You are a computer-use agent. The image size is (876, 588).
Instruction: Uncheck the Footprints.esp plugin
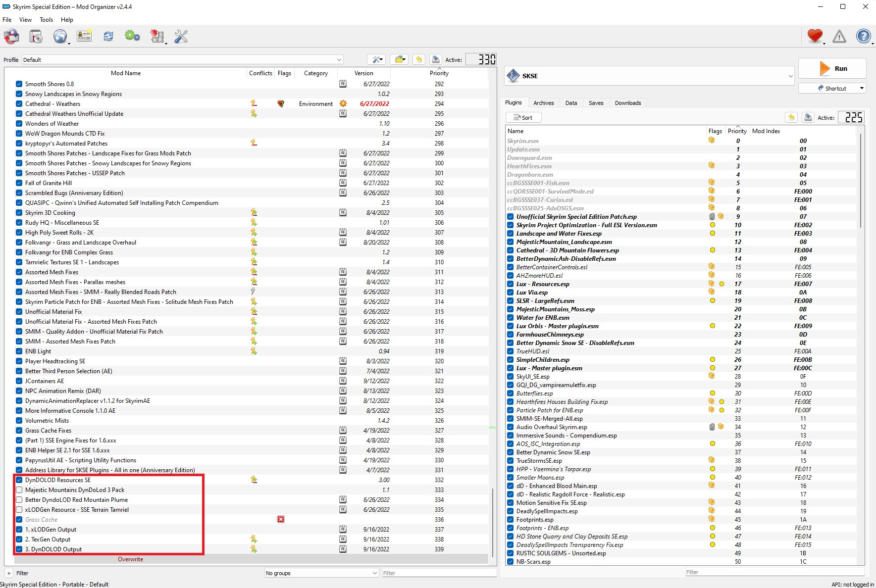[511, 519]
